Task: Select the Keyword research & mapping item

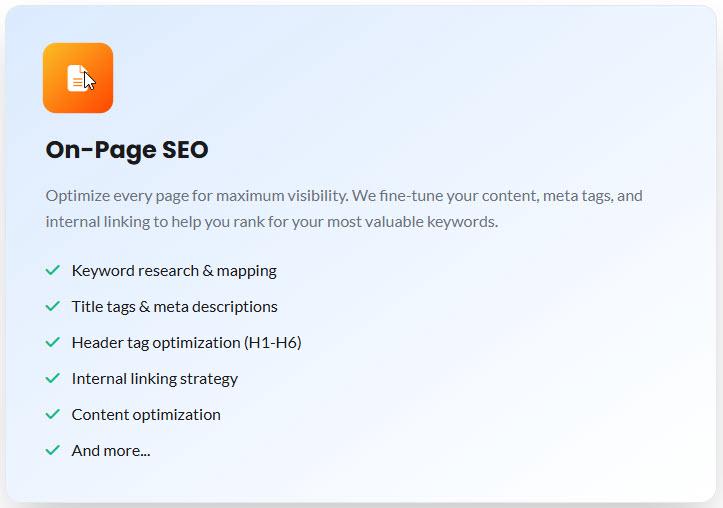Action: 174,270
